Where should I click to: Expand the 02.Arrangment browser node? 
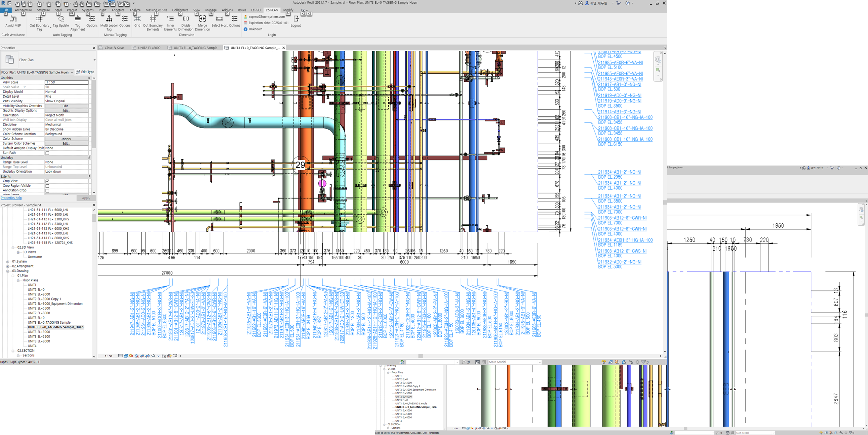pos(8,266)
